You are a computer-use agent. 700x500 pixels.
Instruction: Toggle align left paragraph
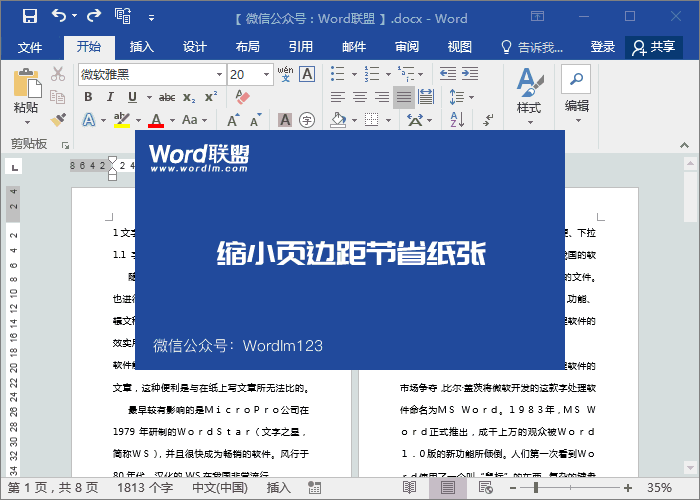[338, 97]
